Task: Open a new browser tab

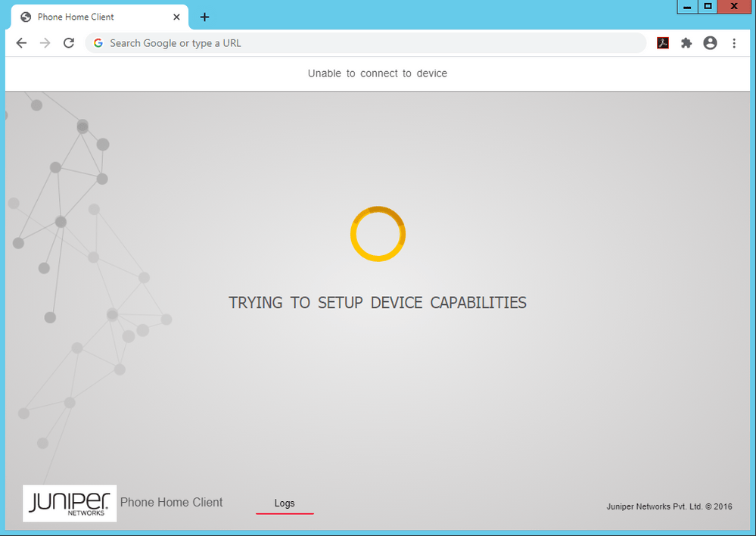Action: pos(204,17)
